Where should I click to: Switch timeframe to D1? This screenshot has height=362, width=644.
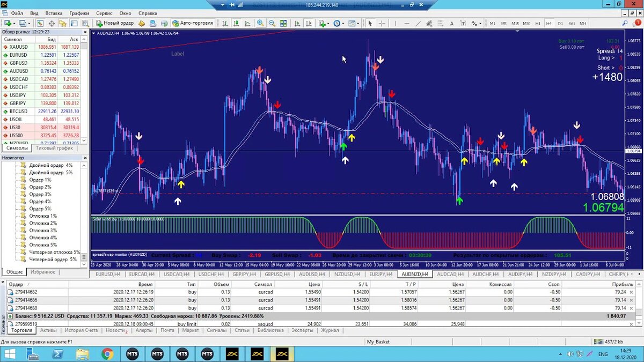coord(560,23)
